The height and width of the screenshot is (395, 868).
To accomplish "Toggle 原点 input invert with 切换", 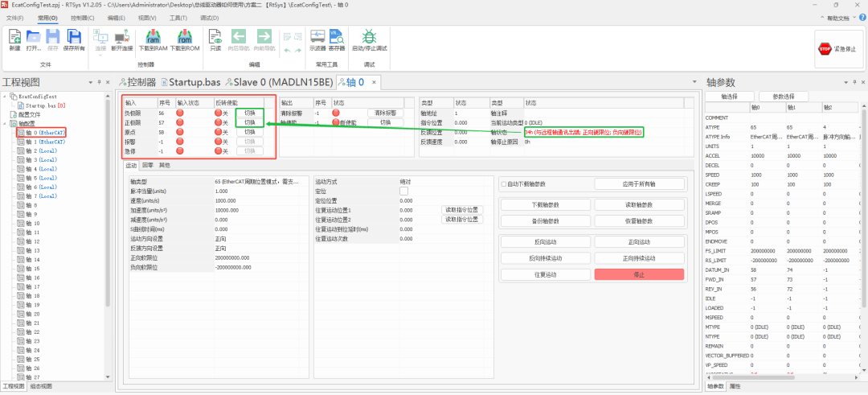I will 250,132.
